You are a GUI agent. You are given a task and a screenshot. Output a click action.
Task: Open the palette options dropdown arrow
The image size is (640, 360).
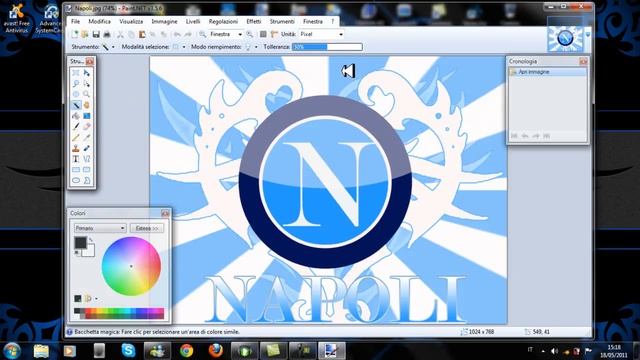pos(96,299)
